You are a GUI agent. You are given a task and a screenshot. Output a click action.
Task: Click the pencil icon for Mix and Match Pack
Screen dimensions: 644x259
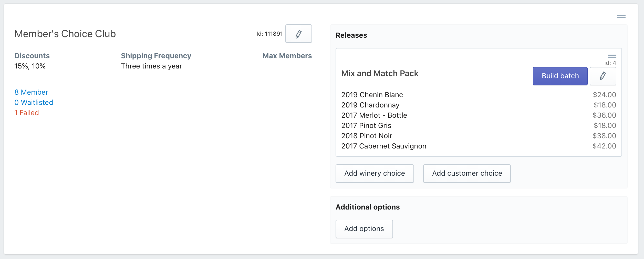click(603, 76)
